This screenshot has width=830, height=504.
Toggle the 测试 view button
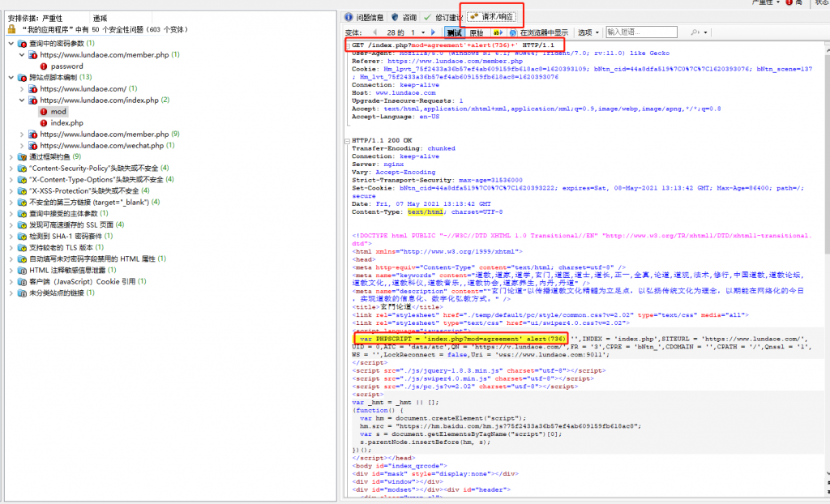tap(455, 32)
